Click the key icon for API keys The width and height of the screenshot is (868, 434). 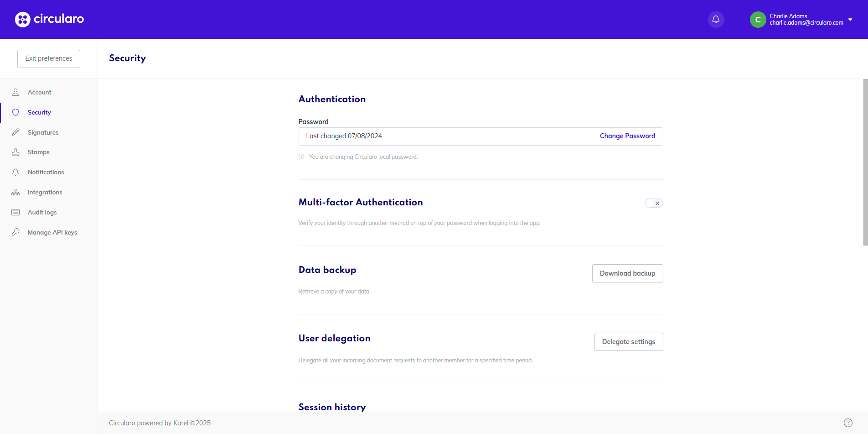pos(15,232)
